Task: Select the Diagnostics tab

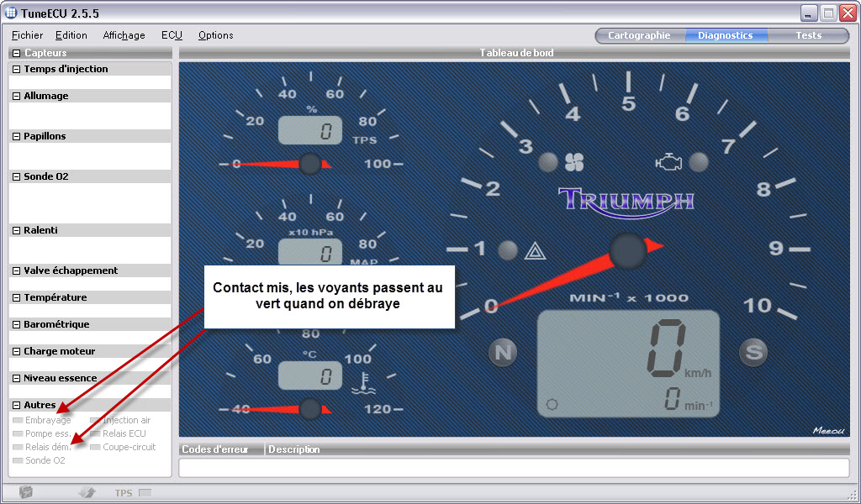Action: pyautogui.click(x=726, y=35)
